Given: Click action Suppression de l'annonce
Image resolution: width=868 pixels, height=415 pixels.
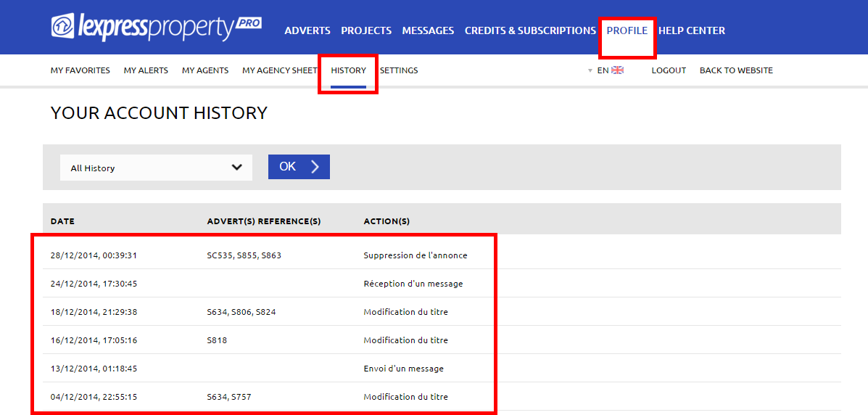Looking at the screenshot, I should 416,255.
